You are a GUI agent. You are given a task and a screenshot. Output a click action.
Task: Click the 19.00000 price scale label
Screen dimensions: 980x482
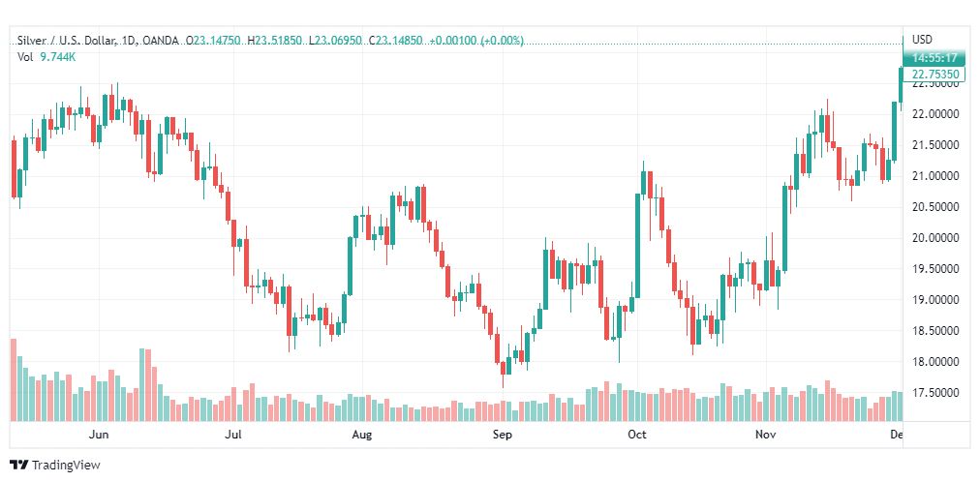934,300
